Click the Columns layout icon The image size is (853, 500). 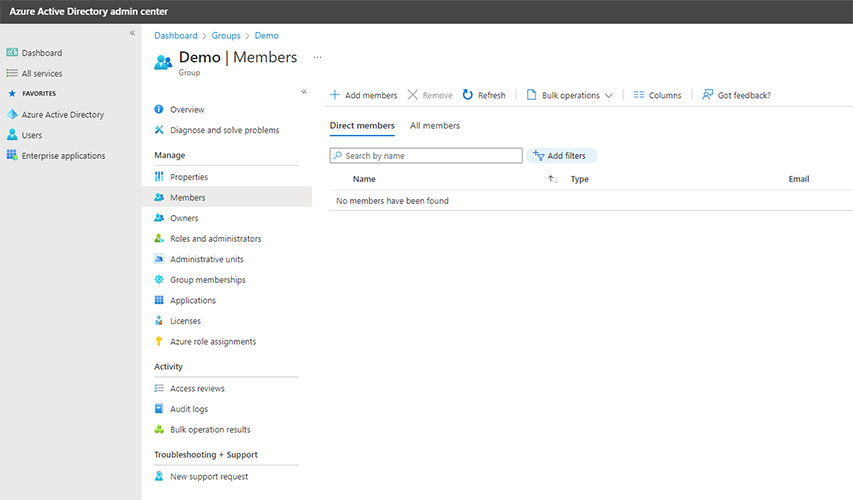[639, 95]
